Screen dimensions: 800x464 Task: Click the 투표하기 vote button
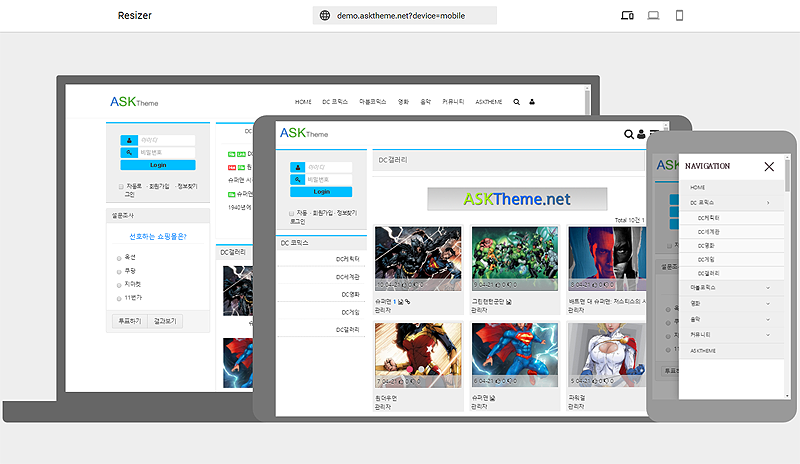coord(128,321)
